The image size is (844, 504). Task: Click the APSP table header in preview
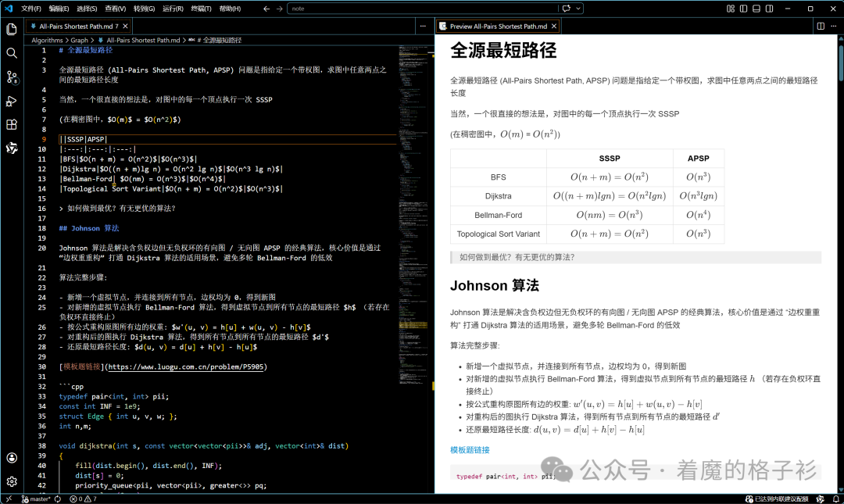coord(698,159)
